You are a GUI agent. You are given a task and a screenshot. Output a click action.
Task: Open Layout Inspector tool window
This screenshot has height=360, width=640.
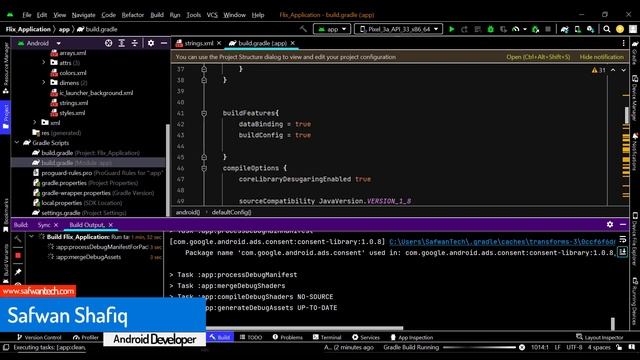click(x=600, y=338)
